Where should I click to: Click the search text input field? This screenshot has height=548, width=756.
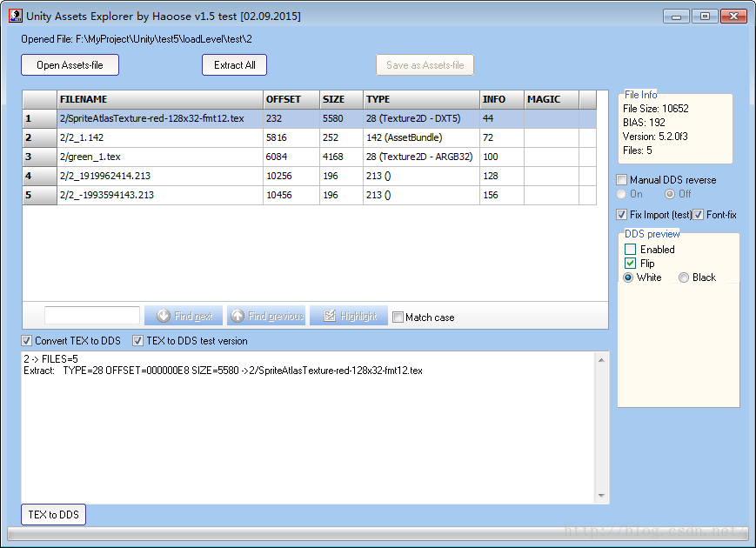point(92,316)
